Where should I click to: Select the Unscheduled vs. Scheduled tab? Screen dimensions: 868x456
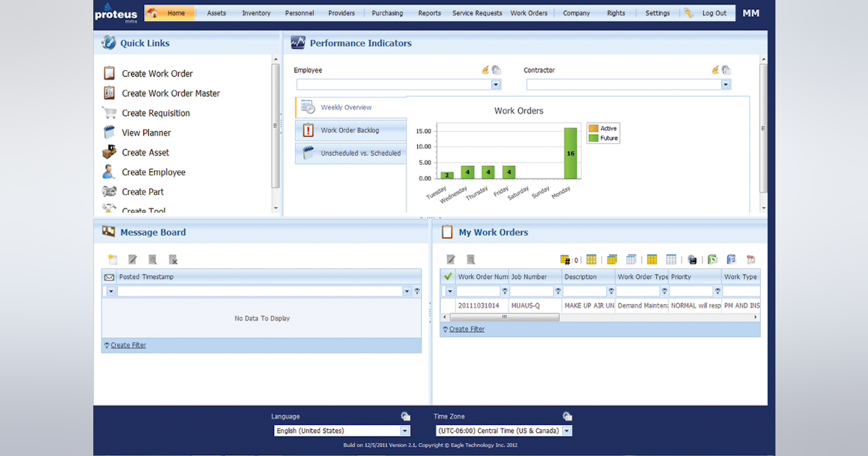click(x=360, y=153)
